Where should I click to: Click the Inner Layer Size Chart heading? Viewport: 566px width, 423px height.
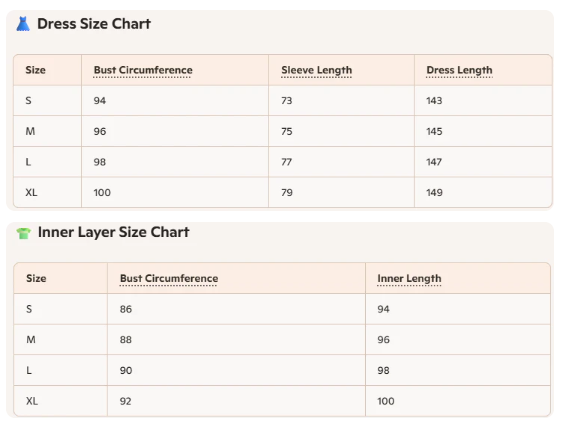[113, 232]
